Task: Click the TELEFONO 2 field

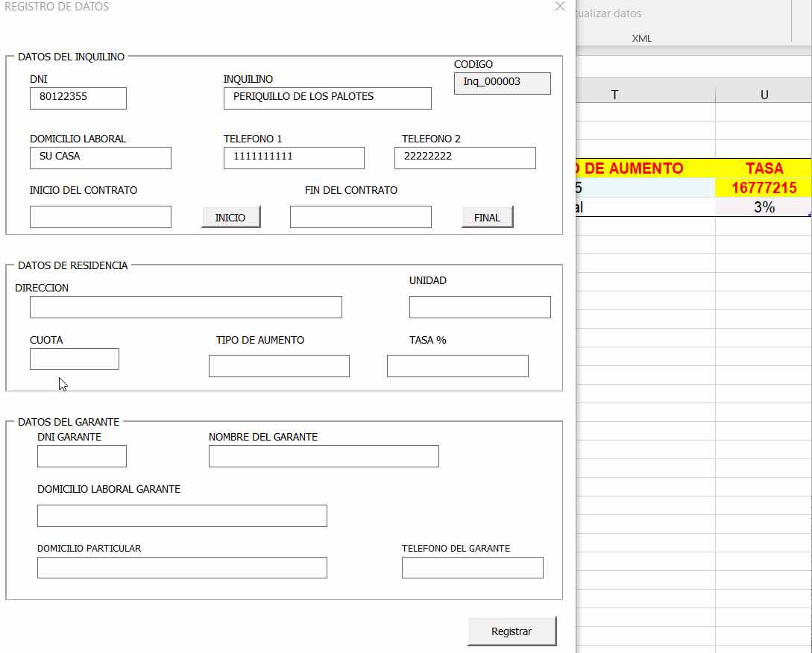Action: coord(465,157)
